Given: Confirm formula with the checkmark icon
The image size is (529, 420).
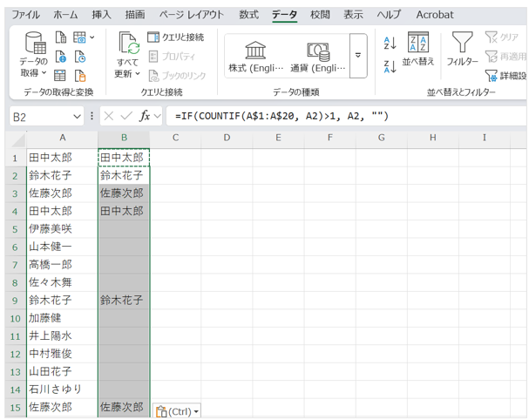Looking at the screenshot, I should tap(126, 116).
